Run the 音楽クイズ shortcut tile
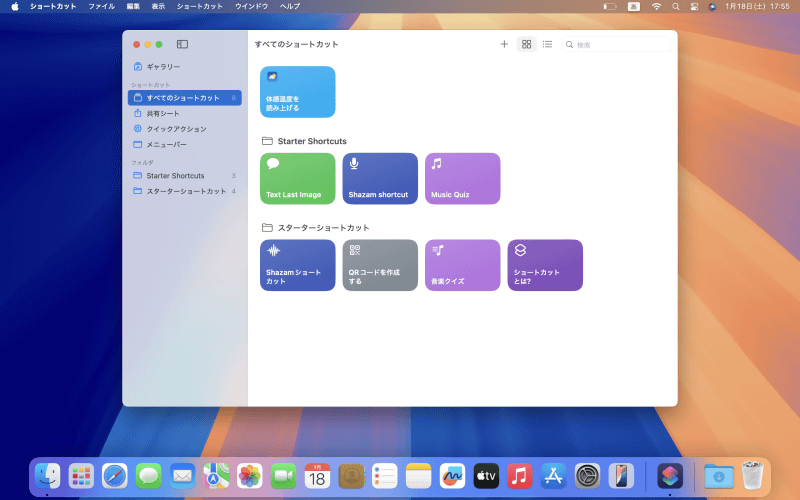This screenshot has width=800, height=500. (x=463, y=265)
